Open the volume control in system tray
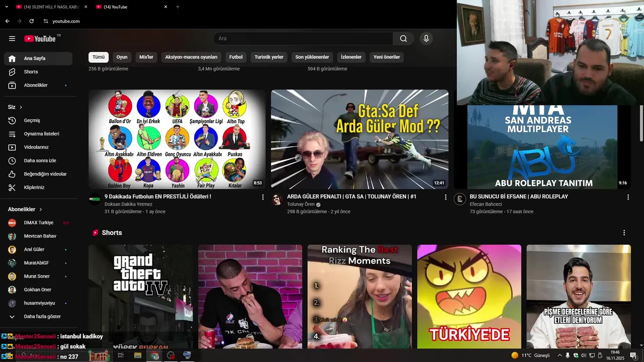 [584, 355]
